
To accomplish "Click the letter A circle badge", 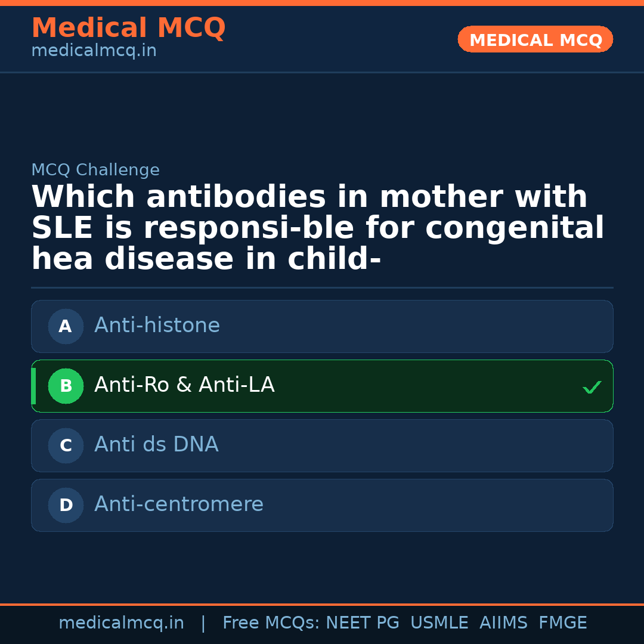I will [66, 326].
